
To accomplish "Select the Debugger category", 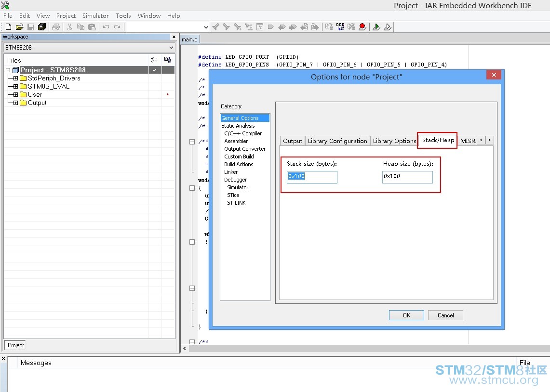I will point(235,180).
